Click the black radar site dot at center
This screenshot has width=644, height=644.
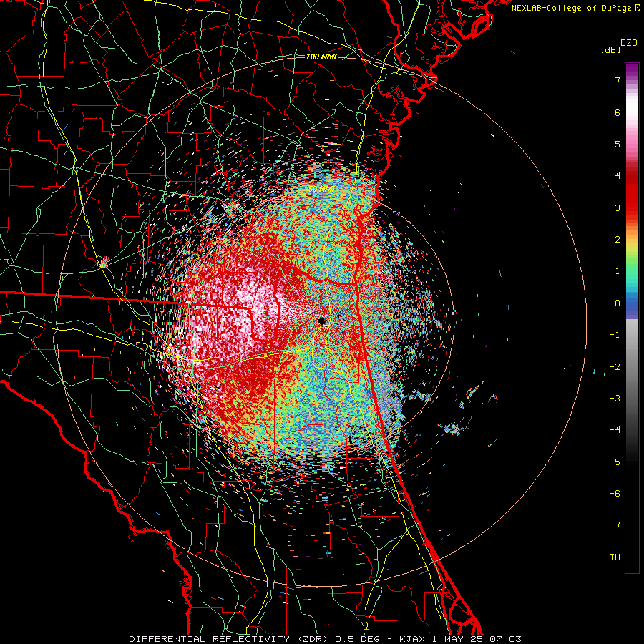[322, 321]
